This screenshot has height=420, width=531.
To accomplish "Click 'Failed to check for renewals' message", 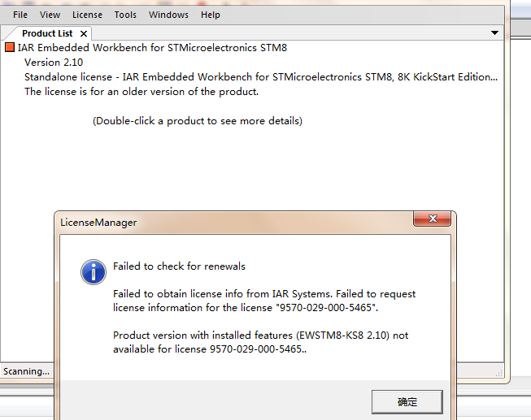I will pos(179,266).
